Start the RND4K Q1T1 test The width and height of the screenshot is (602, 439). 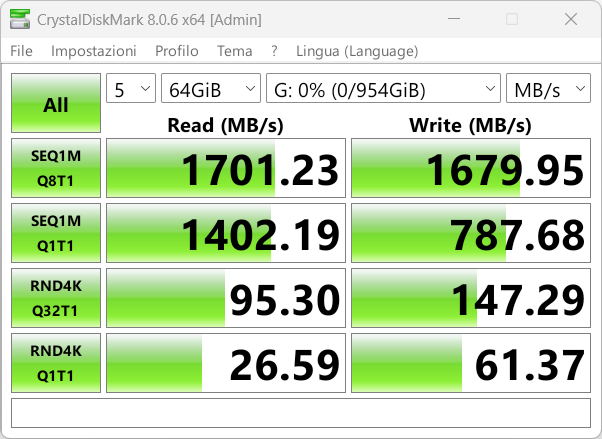[x=56, y=363]
